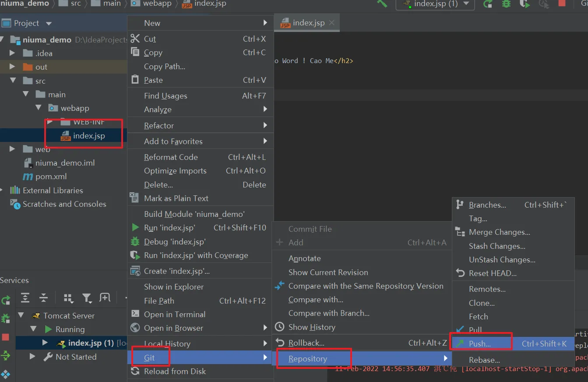588x382 pixels.
Task: Choose Rollback... in Git submenu
Action: 362,343
